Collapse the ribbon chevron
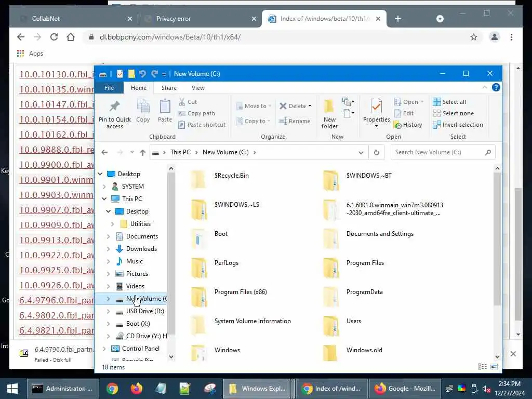 [485, 87]
